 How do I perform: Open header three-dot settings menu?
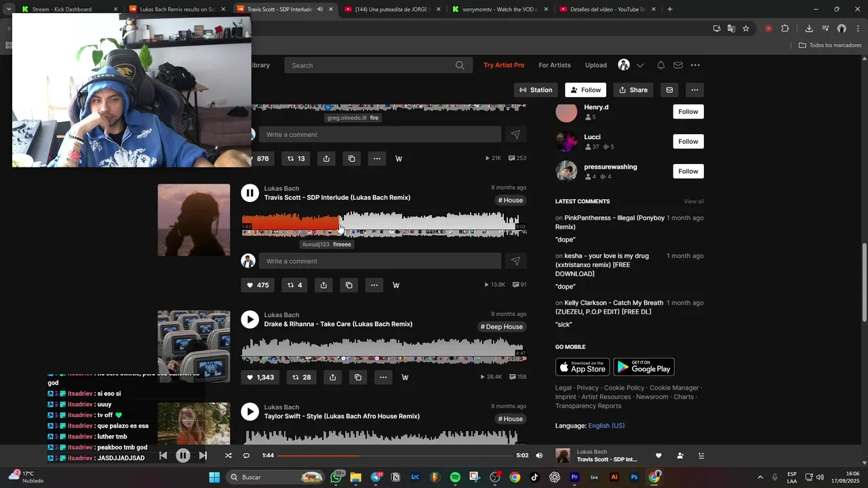coord(695,65)
